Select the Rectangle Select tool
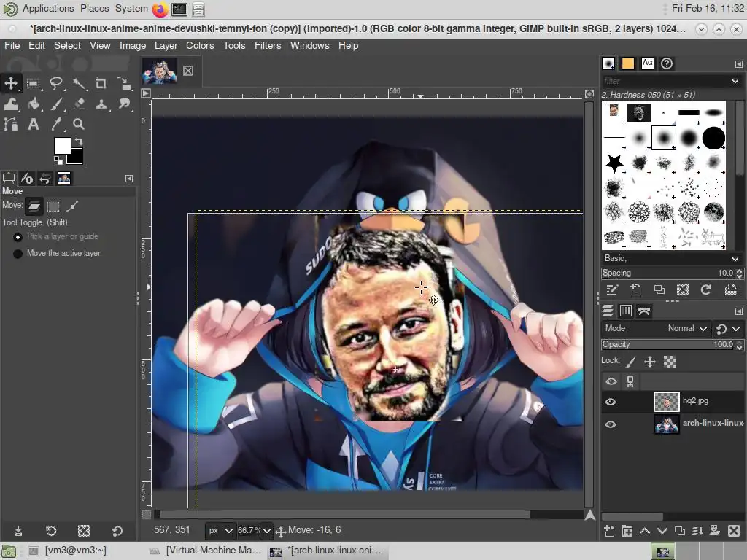747x560 pixels. (x=33, y=84)
